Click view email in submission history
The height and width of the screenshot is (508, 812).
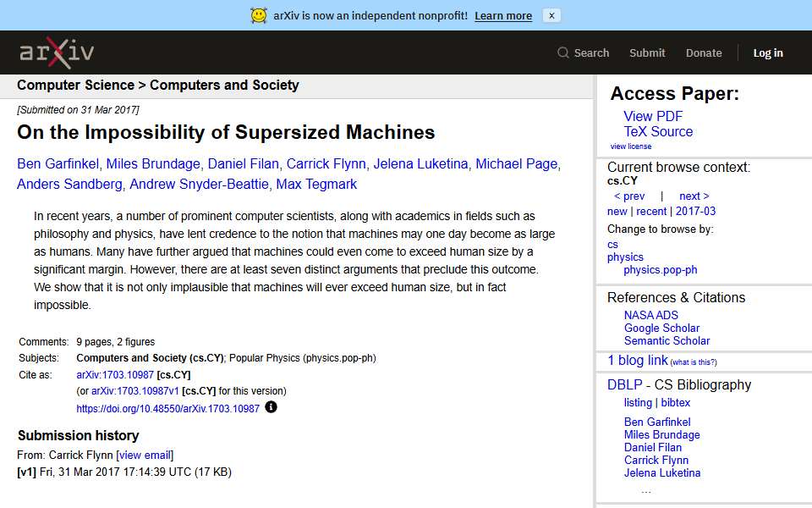click(x=145, y=456)
